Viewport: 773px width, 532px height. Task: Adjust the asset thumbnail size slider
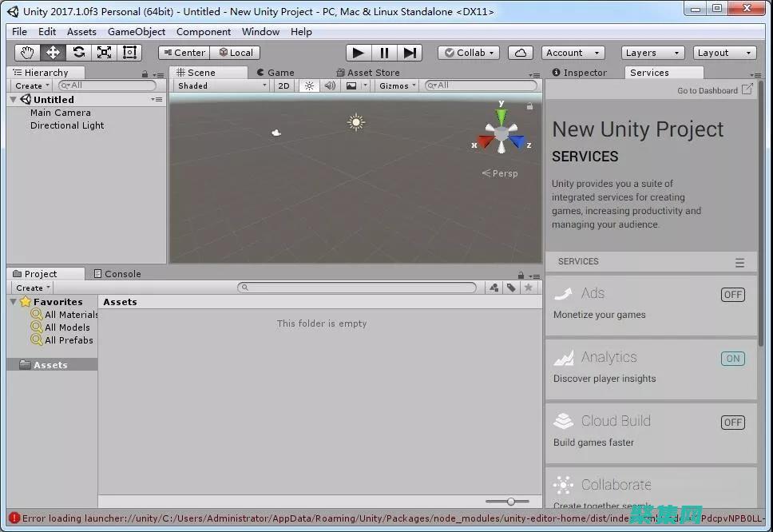click(x=510, y=502)
